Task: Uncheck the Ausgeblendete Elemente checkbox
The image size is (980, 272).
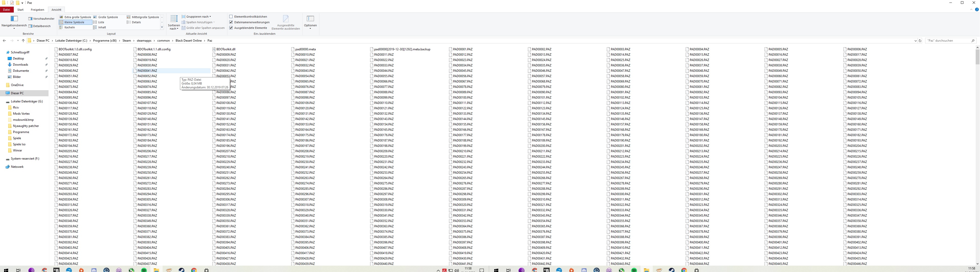Action: click(x=231, y=28)
